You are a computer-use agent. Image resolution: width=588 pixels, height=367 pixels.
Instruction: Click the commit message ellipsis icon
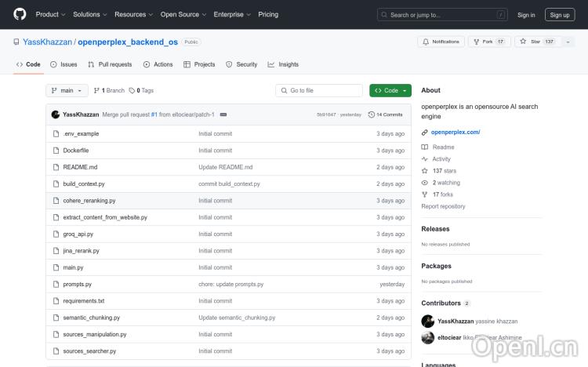[x=223, y=114]
